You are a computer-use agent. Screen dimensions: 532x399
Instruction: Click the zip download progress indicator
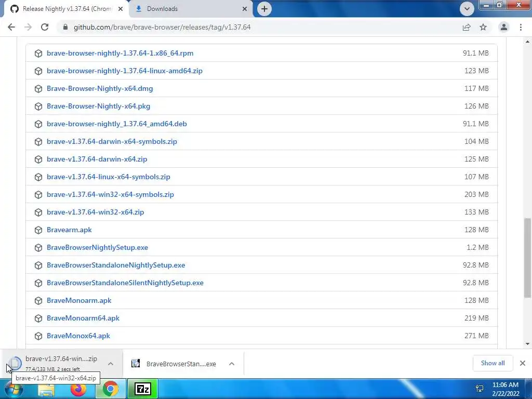pos(15,363)
